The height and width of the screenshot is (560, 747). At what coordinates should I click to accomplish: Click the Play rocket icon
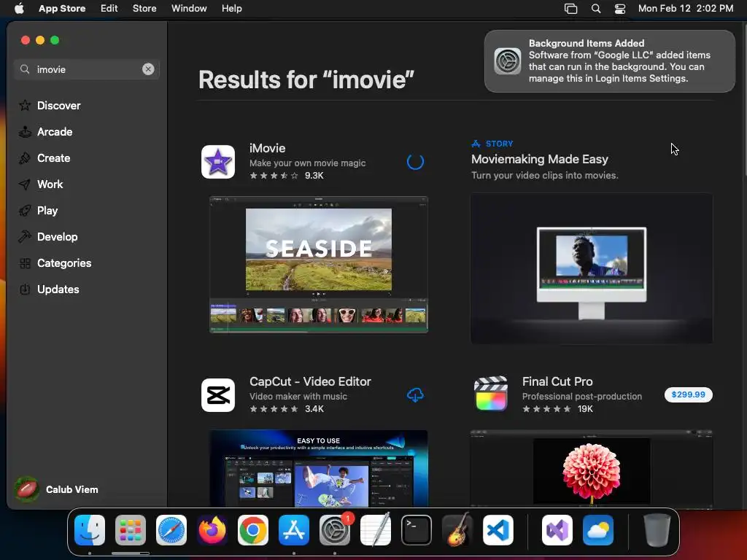click(x=25, y=211)
